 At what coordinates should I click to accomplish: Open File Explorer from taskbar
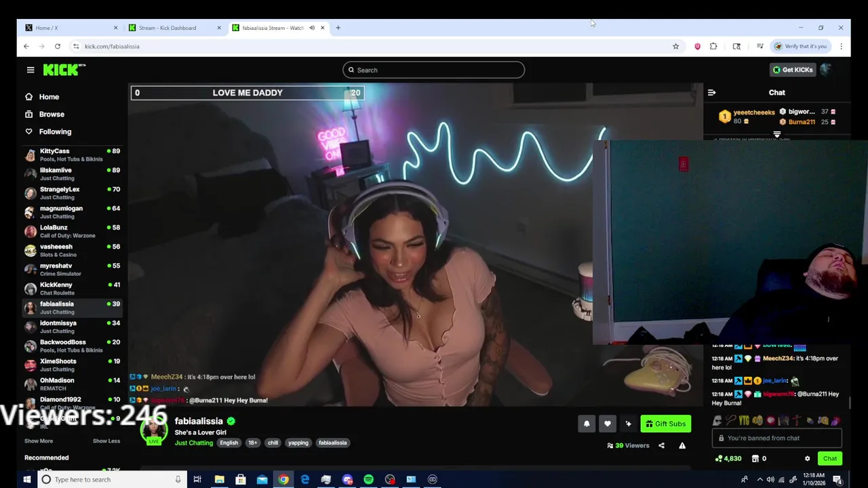(219, 479)
